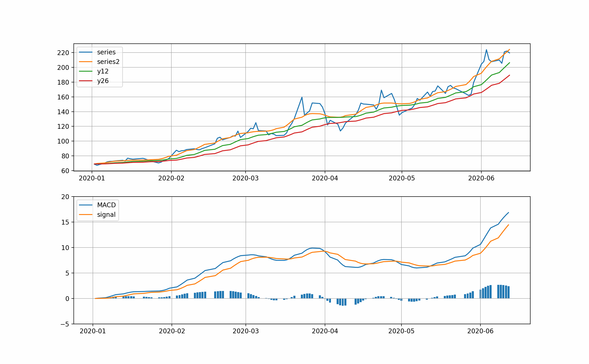589x364 pixels.
Task: Click the 'y26' legend entry
Action: (103, 81)
